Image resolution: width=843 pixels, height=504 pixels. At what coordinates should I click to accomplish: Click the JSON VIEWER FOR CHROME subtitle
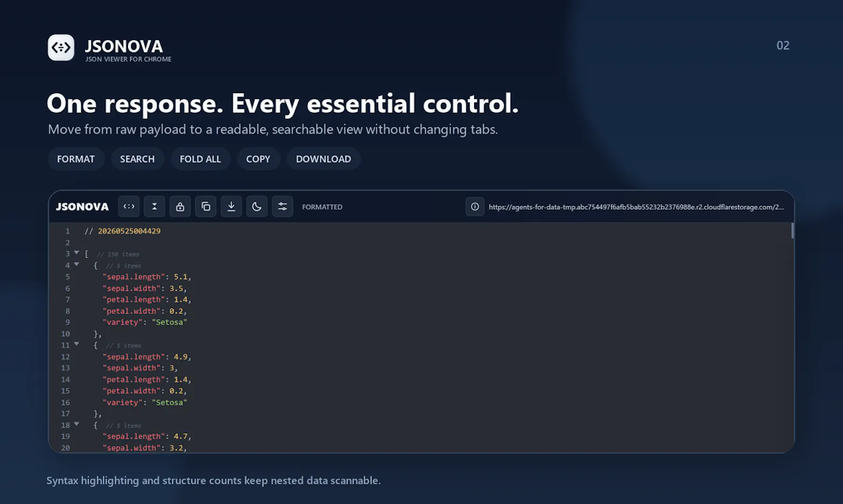tap(129, 60)
